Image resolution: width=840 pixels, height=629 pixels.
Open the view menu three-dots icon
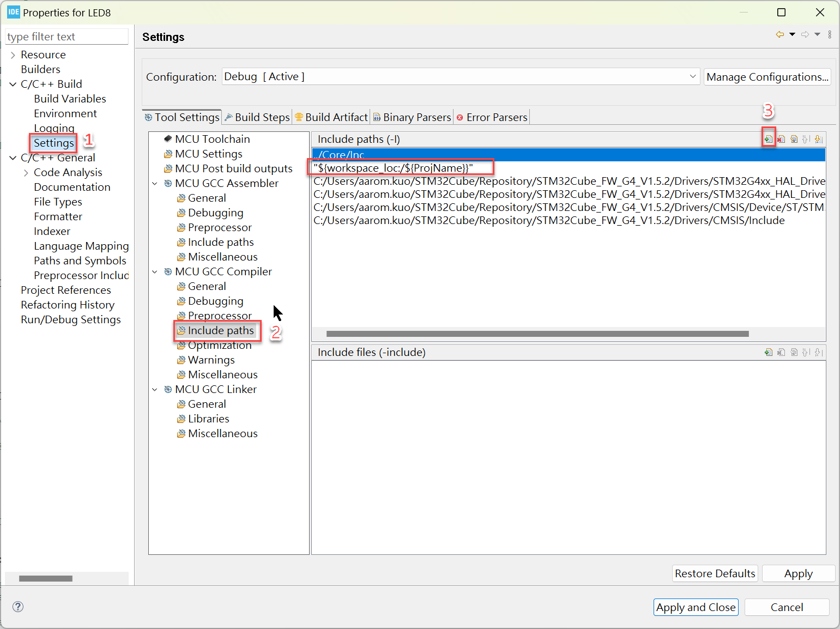point(830,34)
